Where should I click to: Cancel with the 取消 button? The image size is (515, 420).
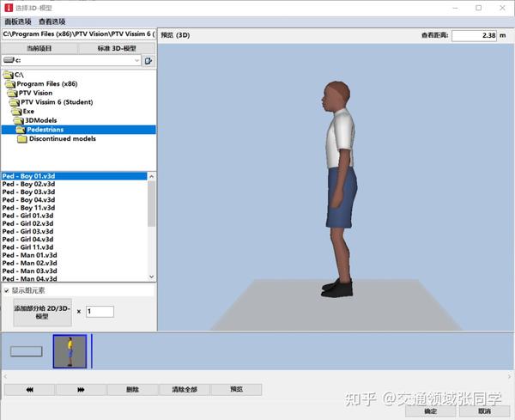pos(485,411)
